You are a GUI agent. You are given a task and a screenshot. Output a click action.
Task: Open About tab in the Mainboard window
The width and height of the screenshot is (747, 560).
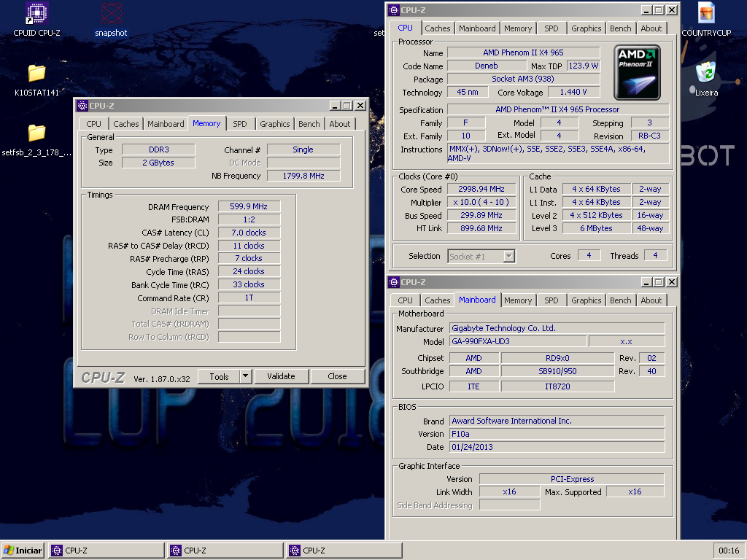[651, 300]
